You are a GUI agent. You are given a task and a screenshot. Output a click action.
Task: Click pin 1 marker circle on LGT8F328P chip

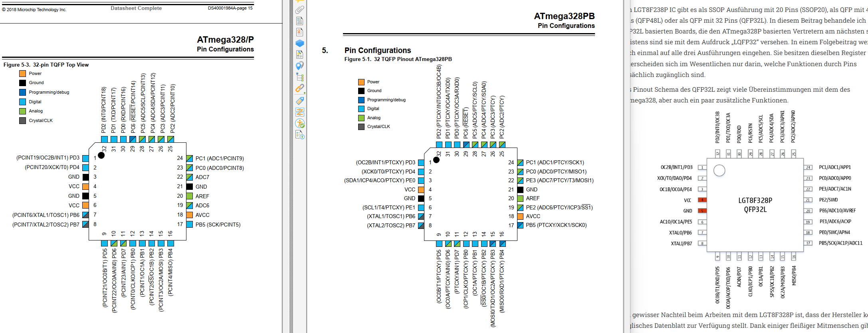(x=719, y=170)
